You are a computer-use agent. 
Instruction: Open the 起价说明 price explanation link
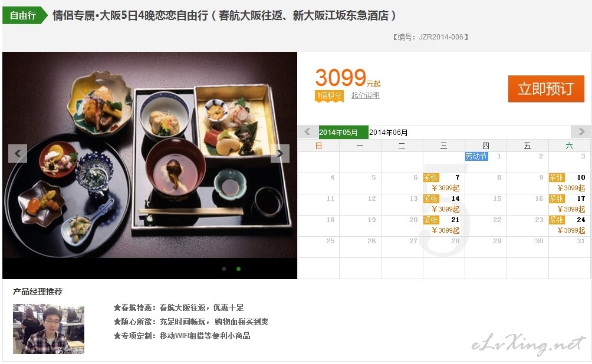pos(366,95)
